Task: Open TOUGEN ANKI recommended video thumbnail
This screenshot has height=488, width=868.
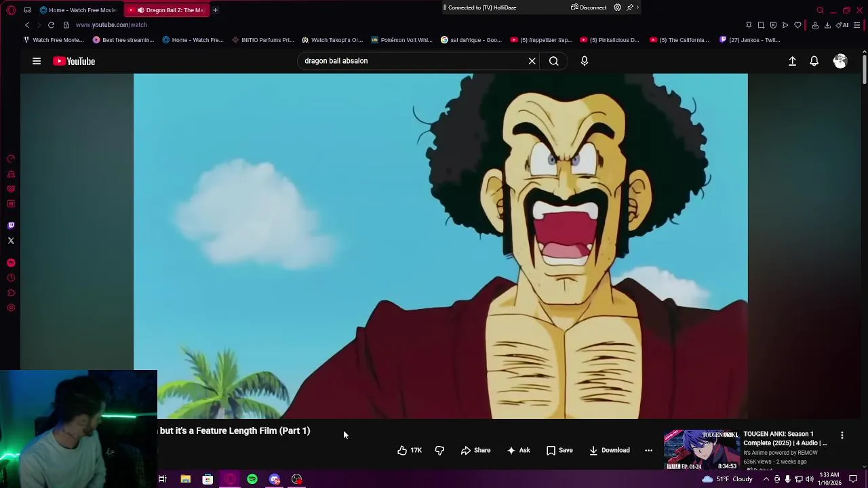Action: pyautogui.click(x=701, y=450)
